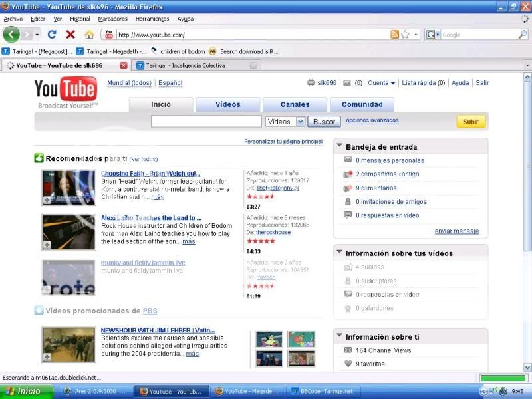Click the 164 Channel Views icon
The image size is (532, 399).
pos(348,350)
